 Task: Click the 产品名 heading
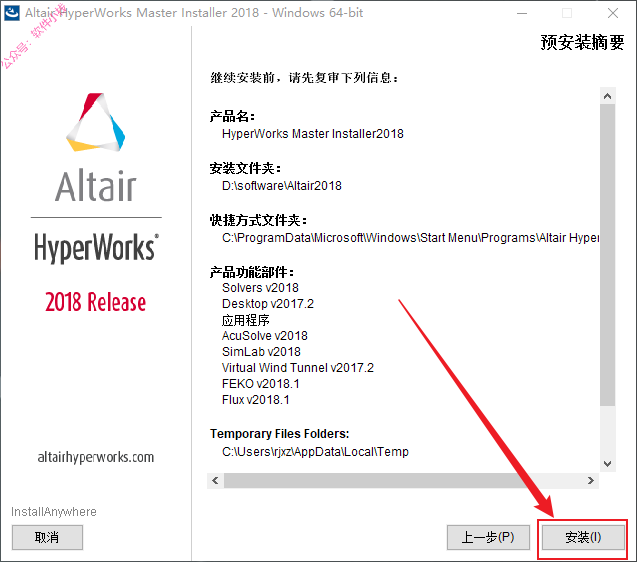coord(232,116)
